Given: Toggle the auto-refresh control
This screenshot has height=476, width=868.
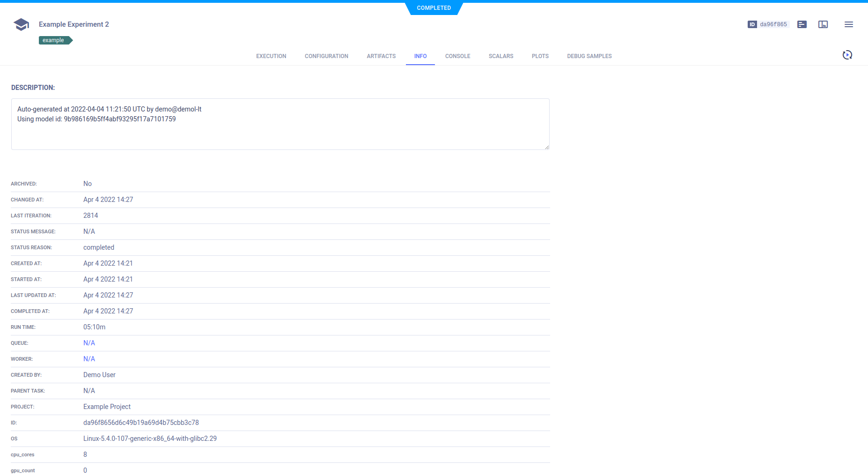Looking at the screenshot, I should tap(847, 55).
